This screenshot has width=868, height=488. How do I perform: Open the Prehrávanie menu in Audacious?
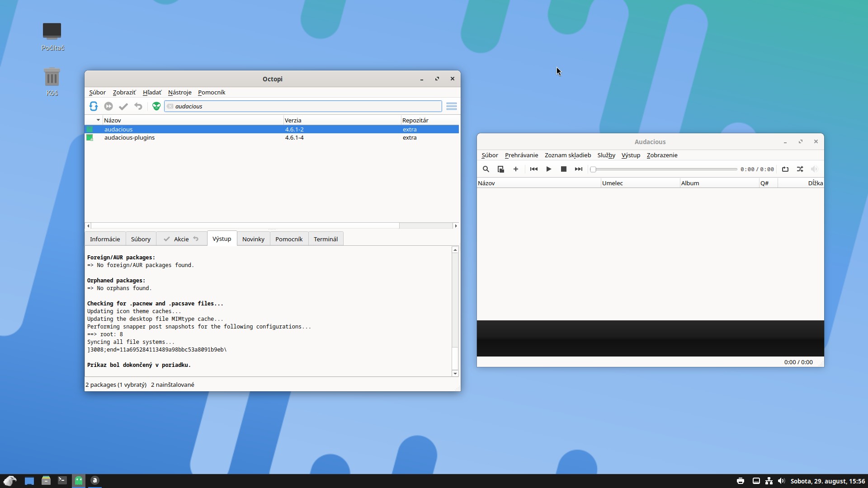[x=521, y=155]
